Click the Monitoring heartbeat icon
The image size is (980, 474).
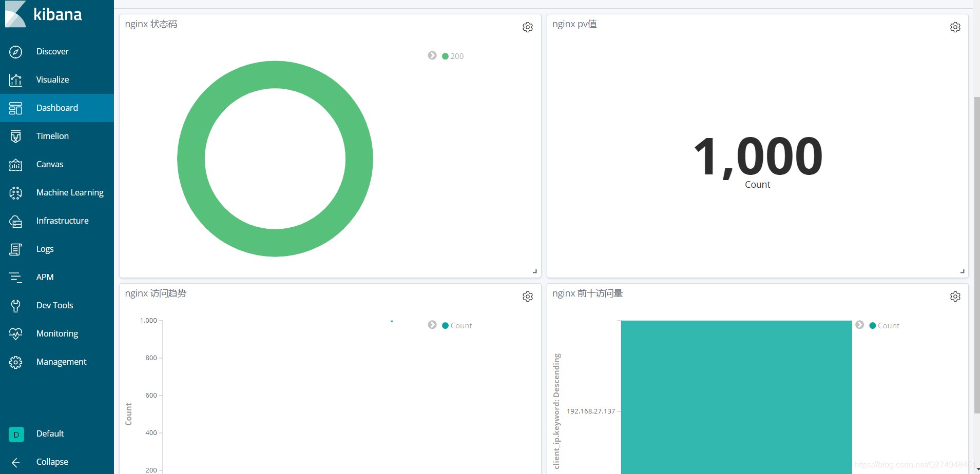click(x=16, y=334)
